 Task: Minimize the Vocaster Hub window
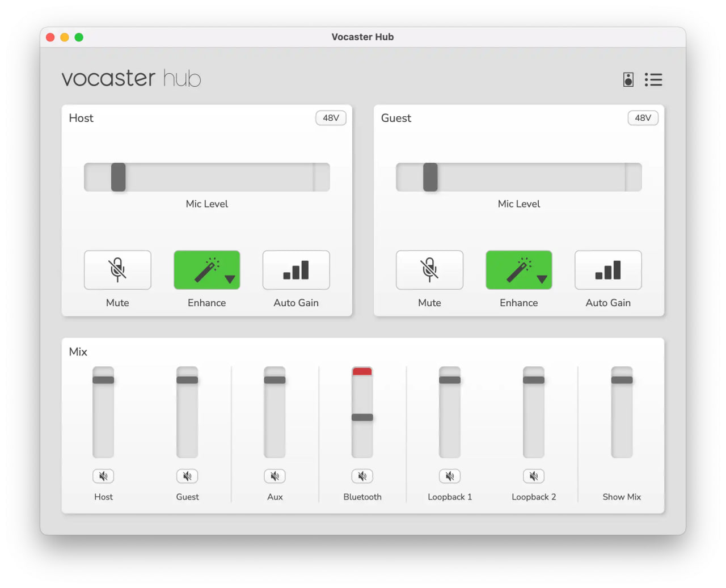tap(65, 37)
